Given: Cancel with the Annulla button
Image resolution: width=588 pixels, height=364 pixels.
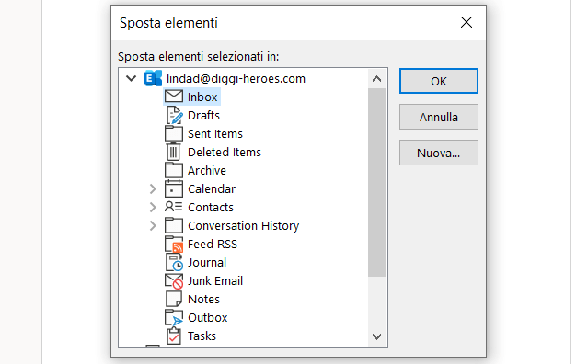Looking at the screenshot, I should pos(439,117).
